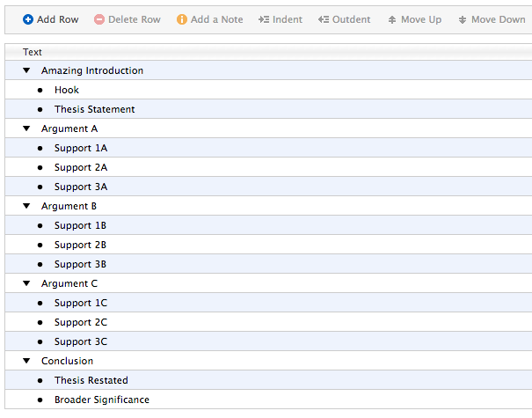Viewport: 532px width, 418px height.
Task: Click the Outdent arrow icon
Action: pyautogui.click(x=324, y=19)
